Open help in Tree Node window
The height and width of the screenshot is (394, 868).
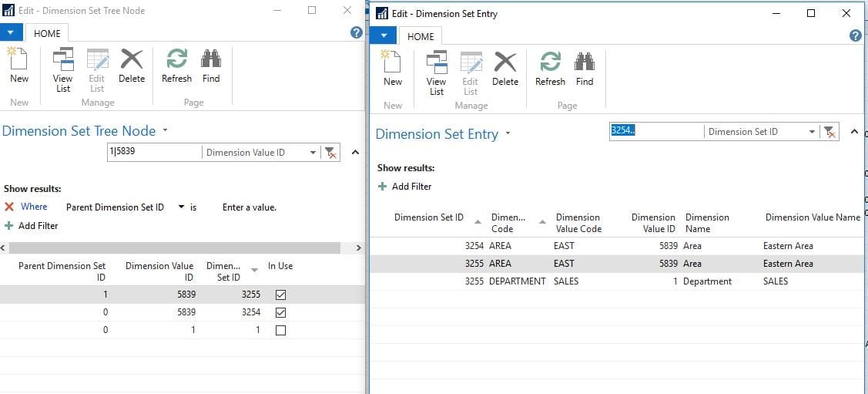pos(357,32)
